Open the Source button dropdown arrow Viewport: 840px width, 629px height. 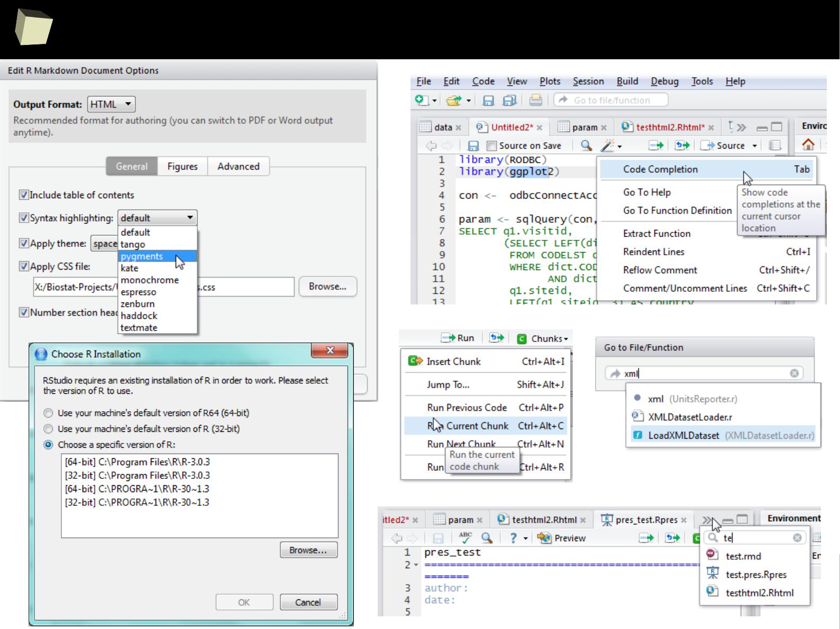point(755,145)
